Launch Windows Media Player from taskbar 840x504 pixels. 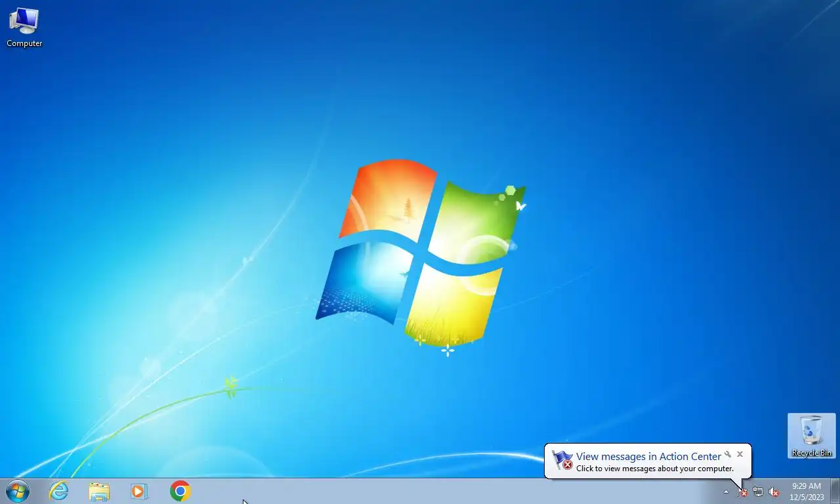(x=139, y=491)
